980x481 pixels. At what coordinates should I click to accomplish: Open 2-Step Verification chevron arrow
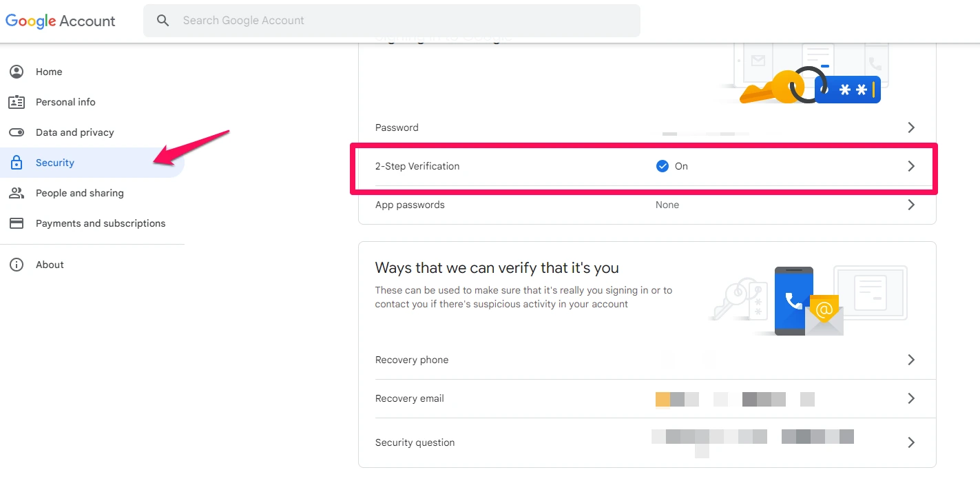[x=911, y=166]
